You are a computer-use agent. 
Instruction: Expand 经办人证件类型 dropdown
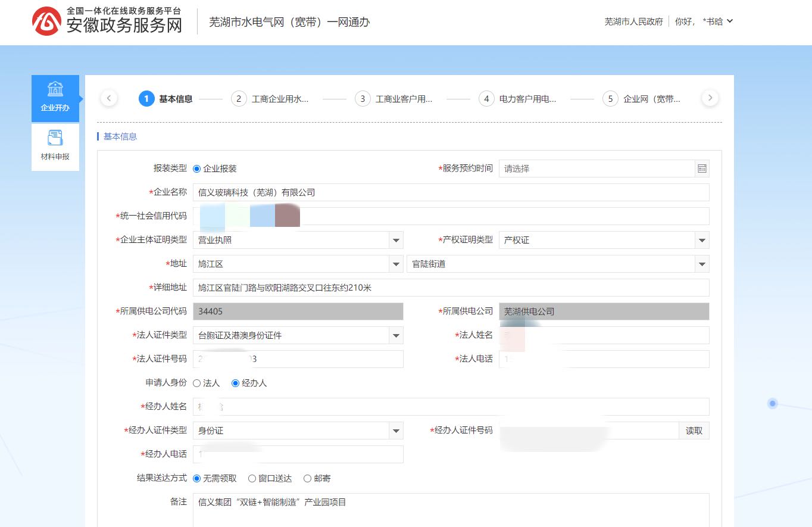tap(396, 431)
